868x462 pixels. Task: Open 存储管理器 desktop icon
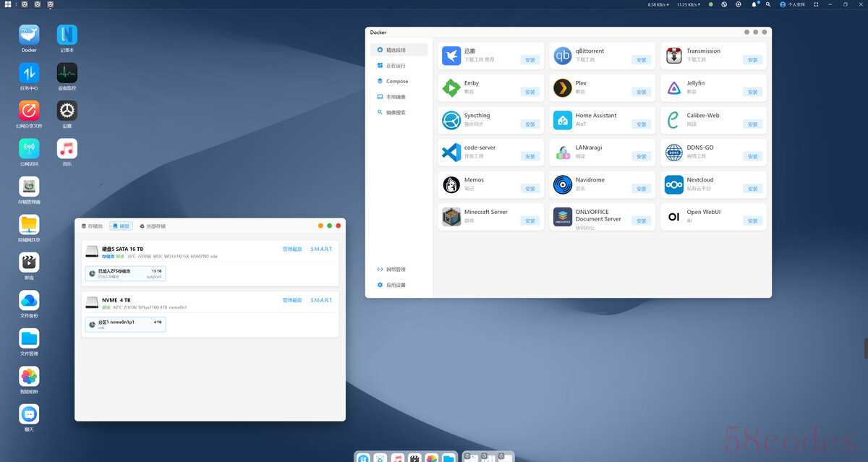click(29, 187)
